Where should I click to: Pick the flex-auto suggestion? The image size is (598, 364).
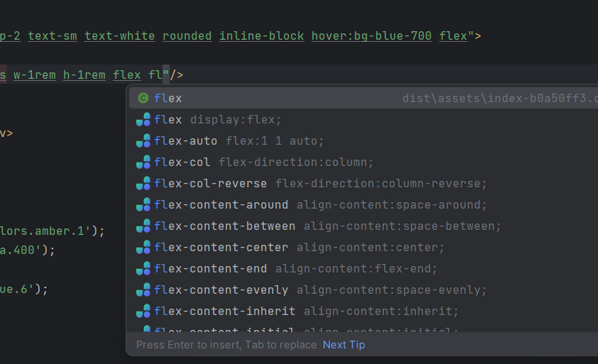363,140
